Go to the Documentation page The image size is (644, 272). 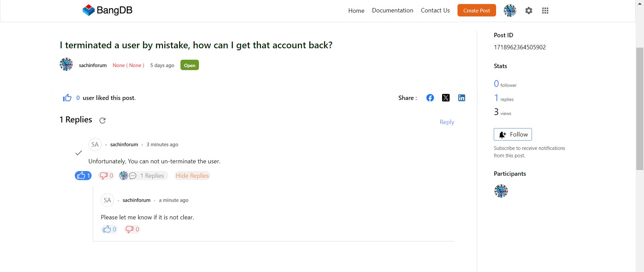click(x=392, y=10)
